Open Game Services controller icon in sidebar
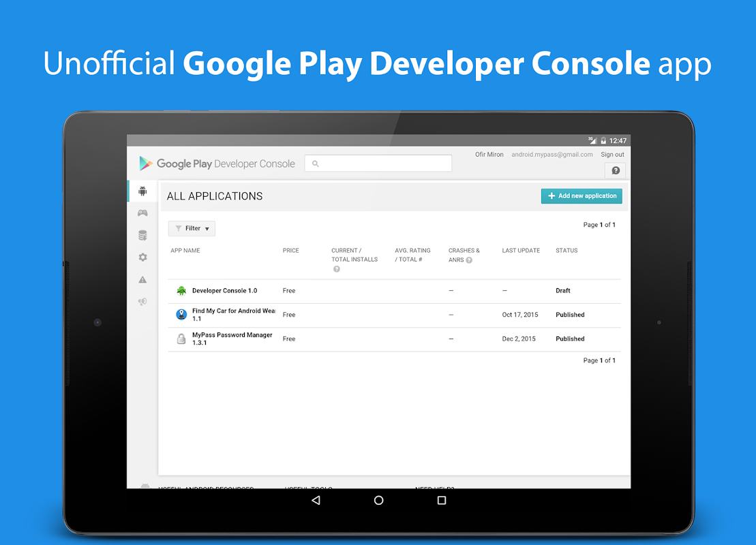This screenshot has width=756, height=545. click(142, 213)
